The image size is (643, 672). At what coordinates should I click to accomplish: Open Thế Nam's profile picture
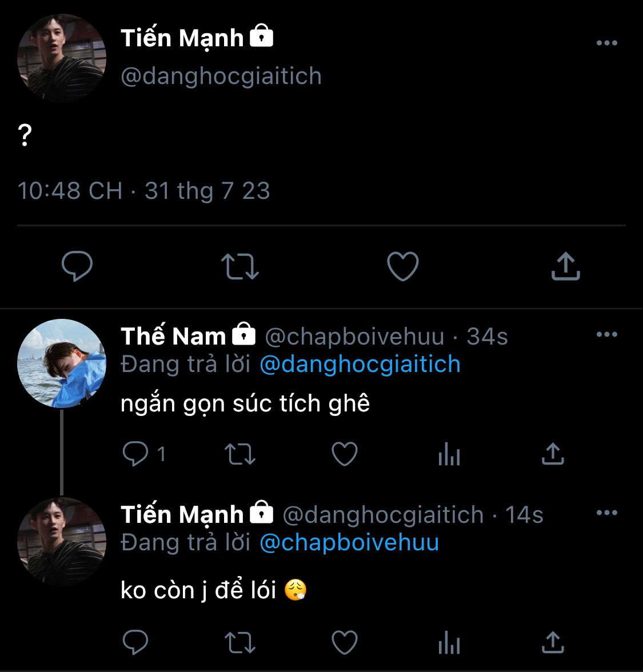click(62, 363)
